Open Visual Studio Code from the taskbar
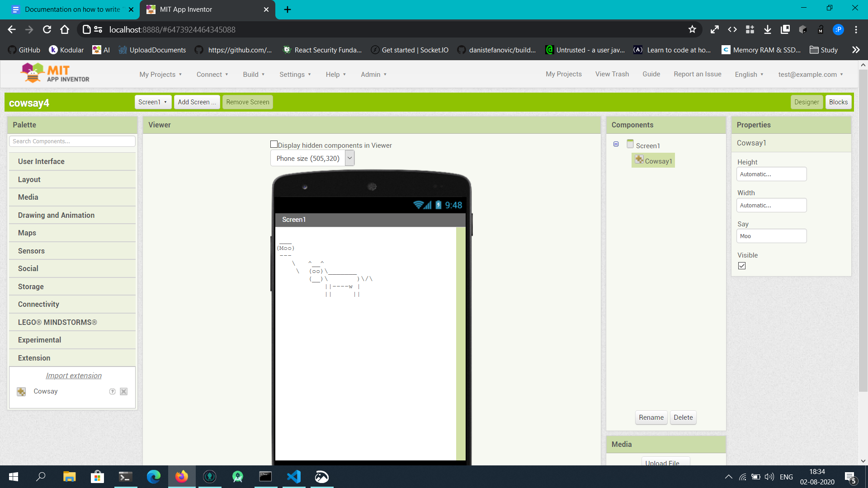The image size is (868, 488). pyautogui.click(x=294, y=477)
